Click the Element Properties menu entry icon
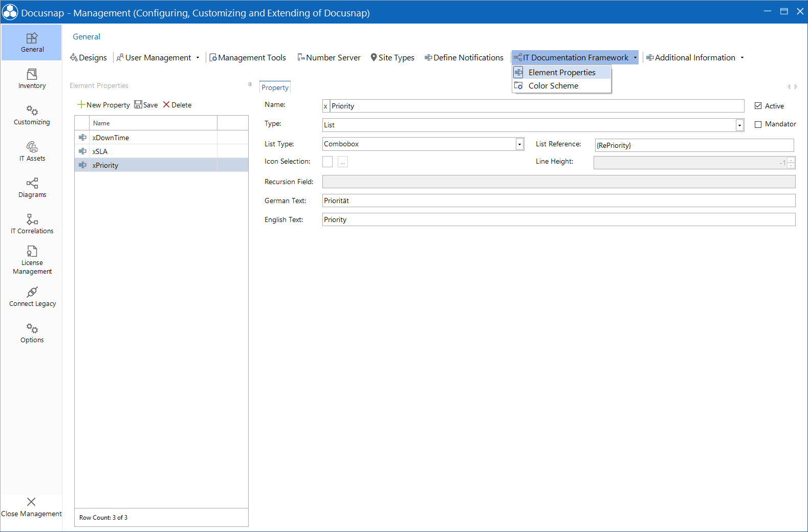This screenshot has height=532, width=808. coord(518,72)
